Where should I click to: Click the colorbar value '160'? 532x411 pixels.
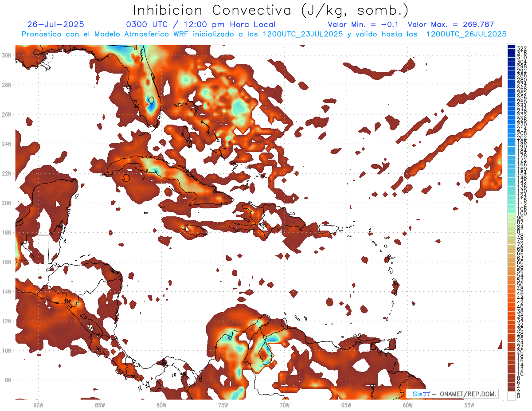pos(522,168)
